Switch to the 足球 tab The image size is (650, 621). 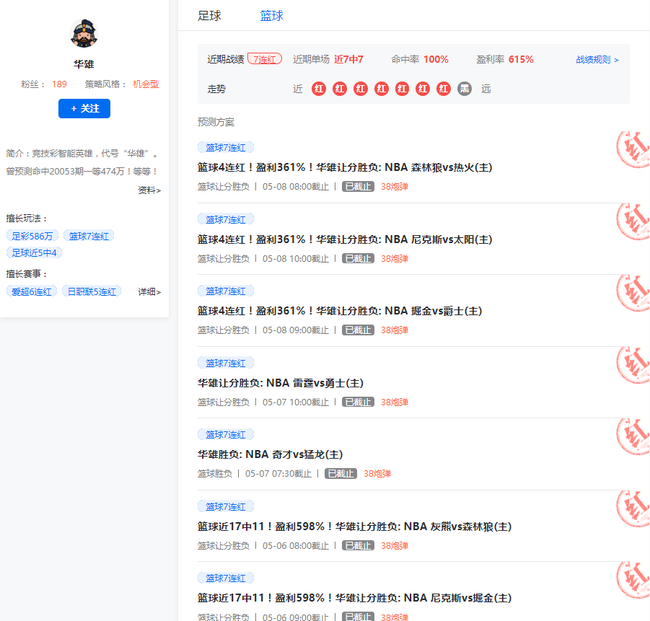pyautogui.click(x=209, y=16)
